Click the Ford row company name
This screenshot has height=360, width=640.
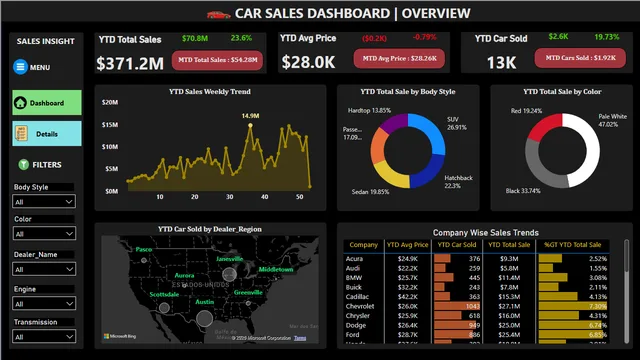click(352, 335)
